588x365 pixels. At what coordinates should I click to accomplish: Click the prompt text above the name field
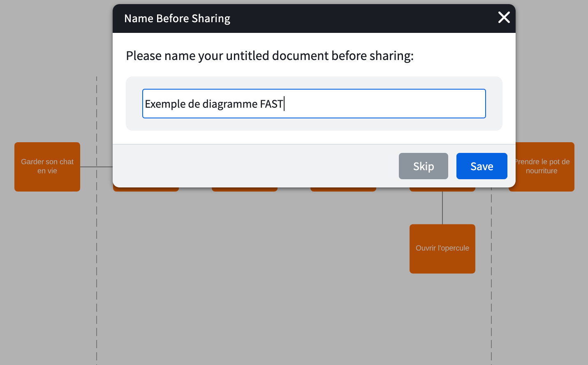pyautogui.click(x=269, y=55)
